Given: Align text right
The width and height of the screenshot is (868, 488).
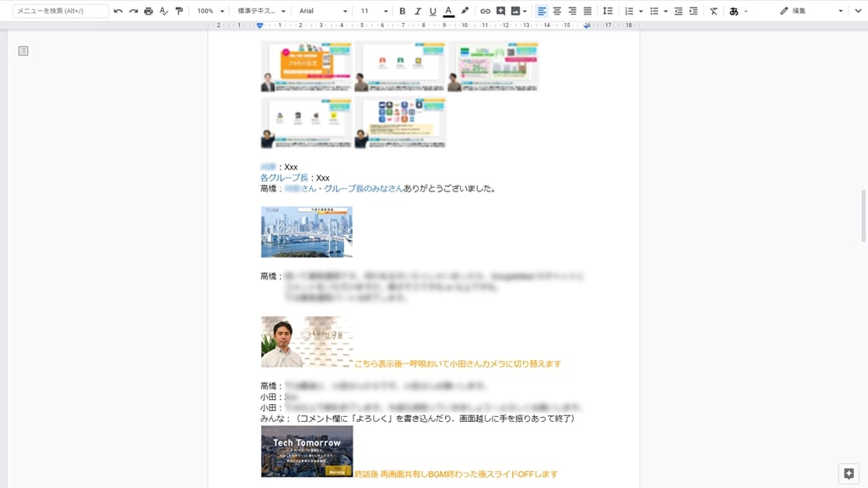Looking at the screenshot, I should 572,11.
